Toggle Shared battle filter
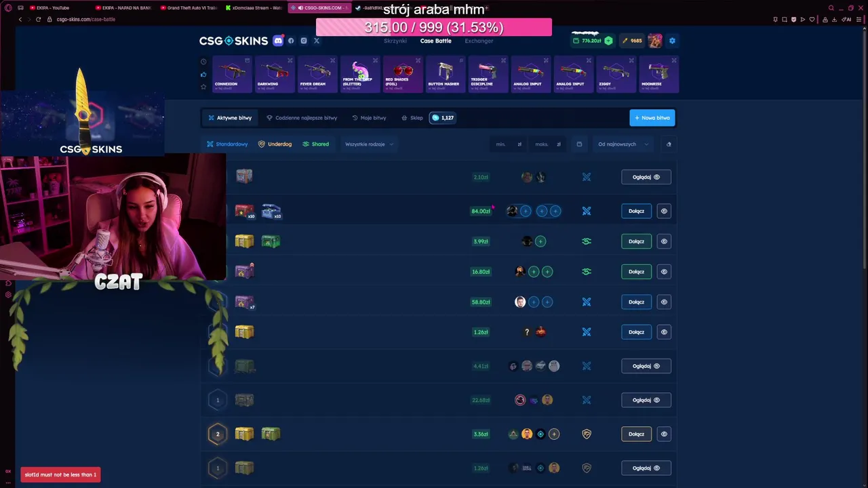The width and height of the screenshot is (868, 488). 315,144
